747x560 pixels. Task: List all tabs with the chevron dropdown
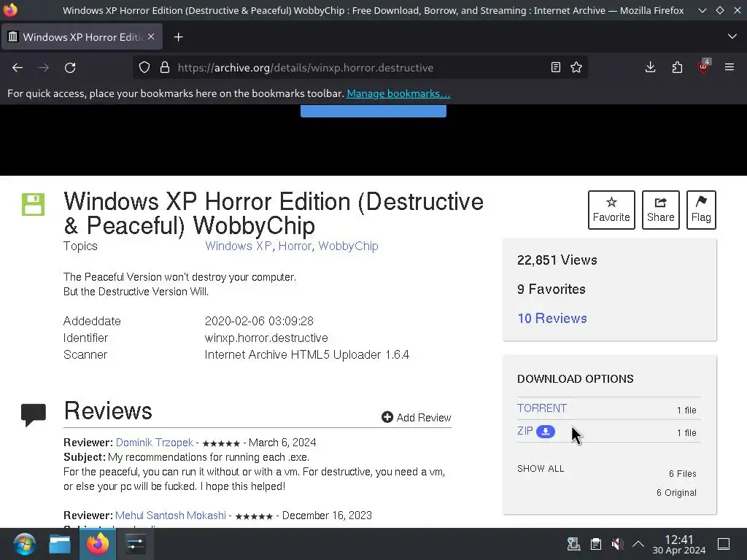click(732, 36)
